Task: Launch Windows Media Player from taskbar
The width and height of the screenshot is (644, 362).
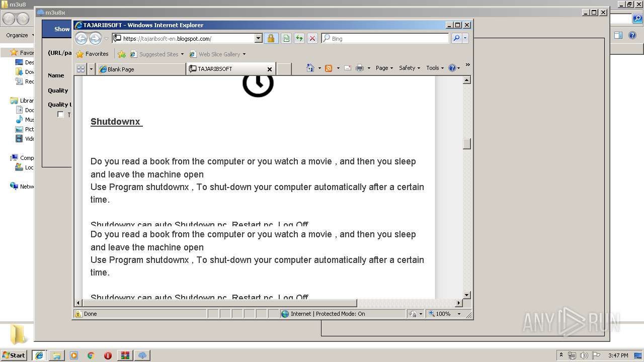Action: click(x=74, y=355)
